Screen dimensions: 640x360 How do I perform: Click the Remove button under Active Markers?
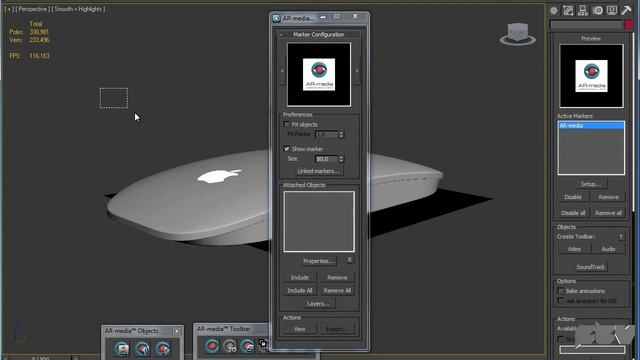click(x=608, y=197)
